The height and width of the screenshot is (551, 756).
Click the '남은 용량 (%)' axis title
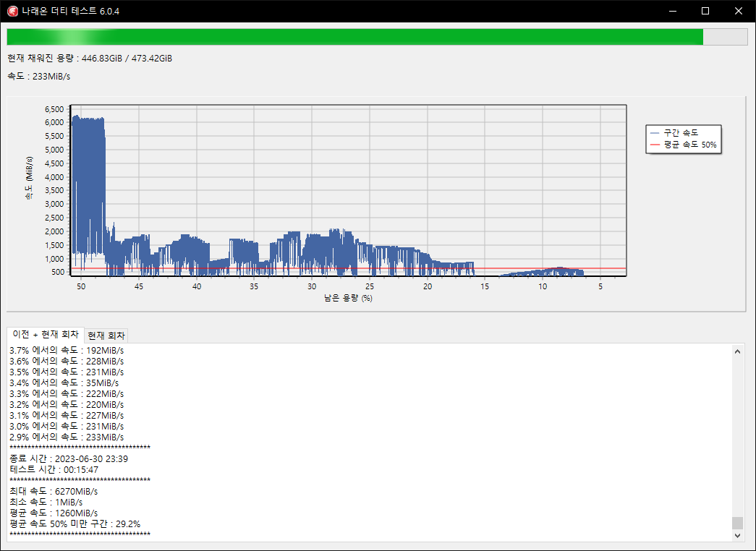pyautogui.click(x=348, y=298)
